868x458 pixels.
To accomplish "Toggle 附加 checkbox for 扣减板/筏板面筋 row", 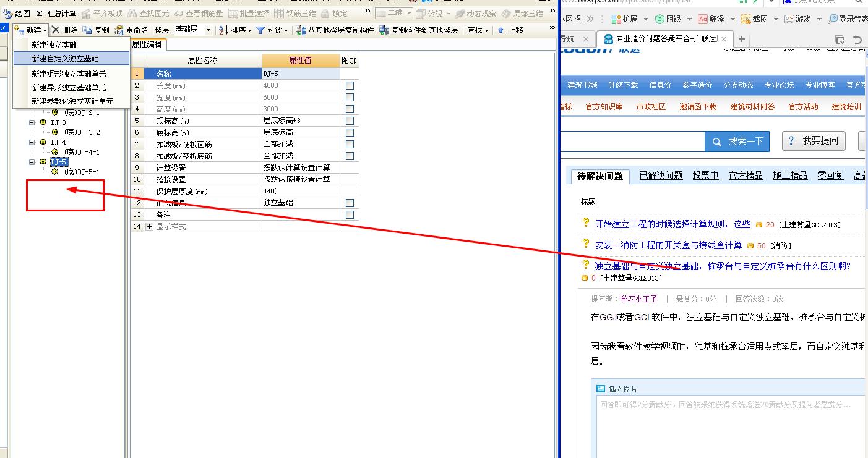I will (x=350, y=144).
